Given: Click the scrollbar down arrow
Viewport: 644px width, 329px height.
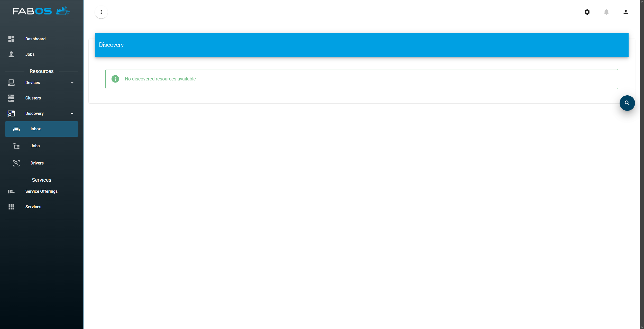Looking at the screenshot, I should tap(642, 327).
